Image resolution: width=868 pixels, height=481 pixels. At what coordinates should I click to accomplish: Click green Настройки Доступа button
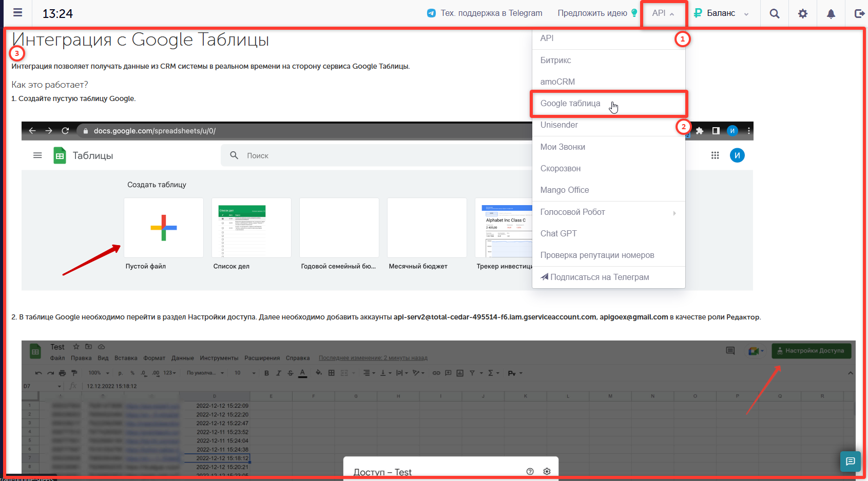811,351
